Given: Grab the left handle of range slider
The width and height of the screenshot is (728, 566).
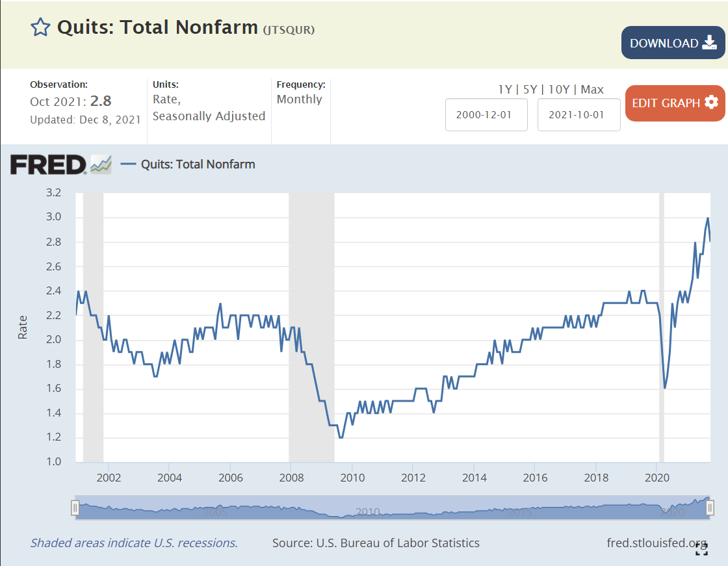Looking at the screenshot, I should [x=75, y=508].
